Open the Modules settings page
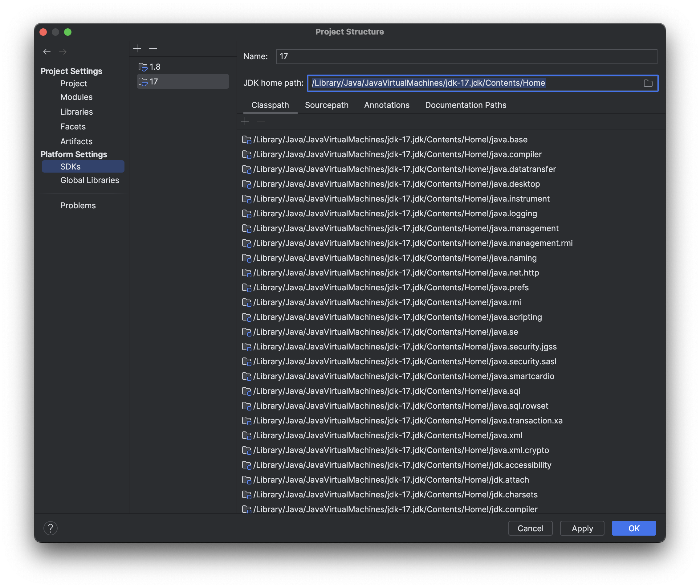 [76, 97]
